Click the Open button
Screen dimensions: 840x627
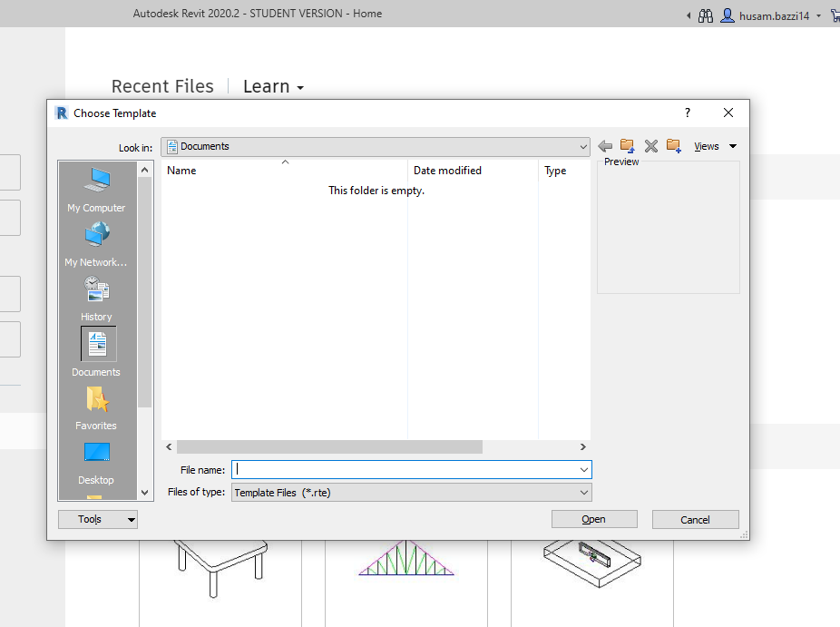point(594,519)
